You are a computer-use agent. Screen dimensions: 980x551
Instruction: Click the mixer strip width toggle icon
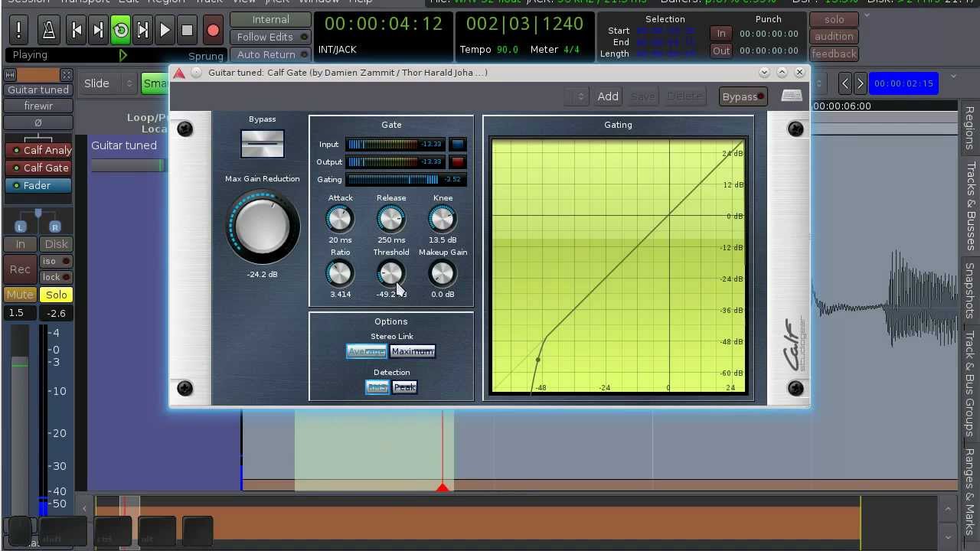coord(11,75)
